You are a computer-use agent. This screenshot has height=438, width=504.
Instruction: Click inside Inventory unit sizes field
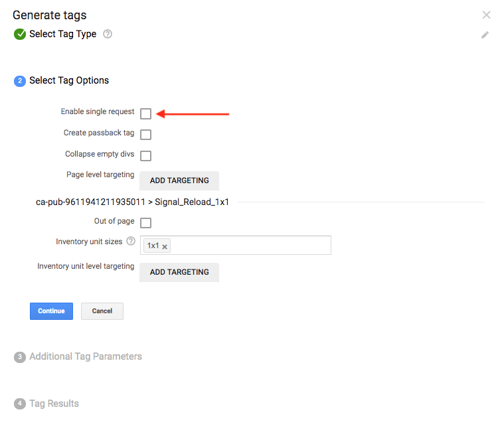pyautogui.click(x=249, y=246)
